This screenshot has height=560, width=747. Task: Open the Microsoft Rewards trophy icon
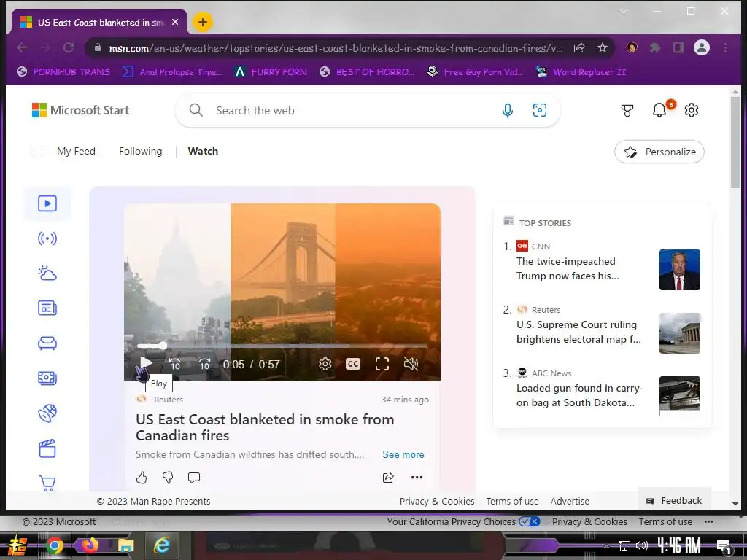[627, 111]
